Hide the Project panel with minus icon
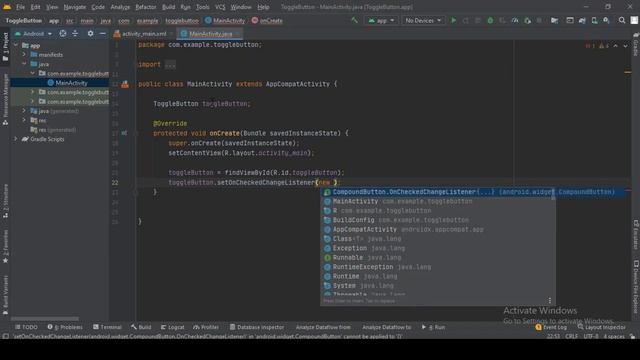The width and height of the screenshot is (640, 360). click(x=102, y=33)
